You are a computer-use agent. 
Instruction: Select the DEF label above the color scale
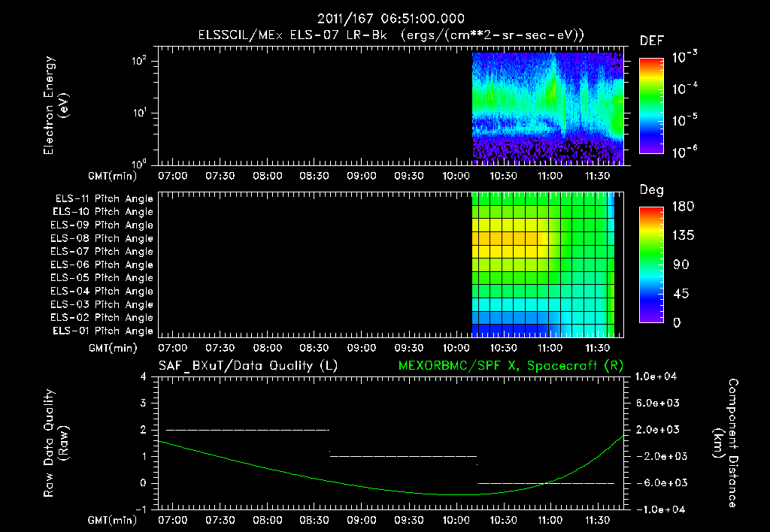pos(651,41)
